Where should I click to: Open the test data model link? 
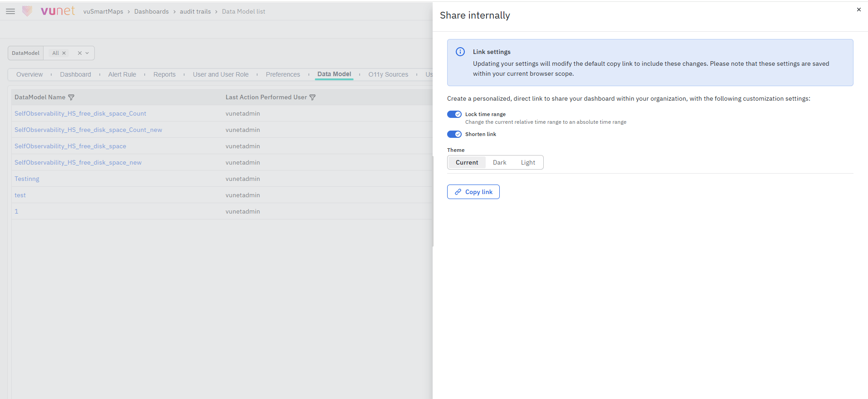[20, 195]
